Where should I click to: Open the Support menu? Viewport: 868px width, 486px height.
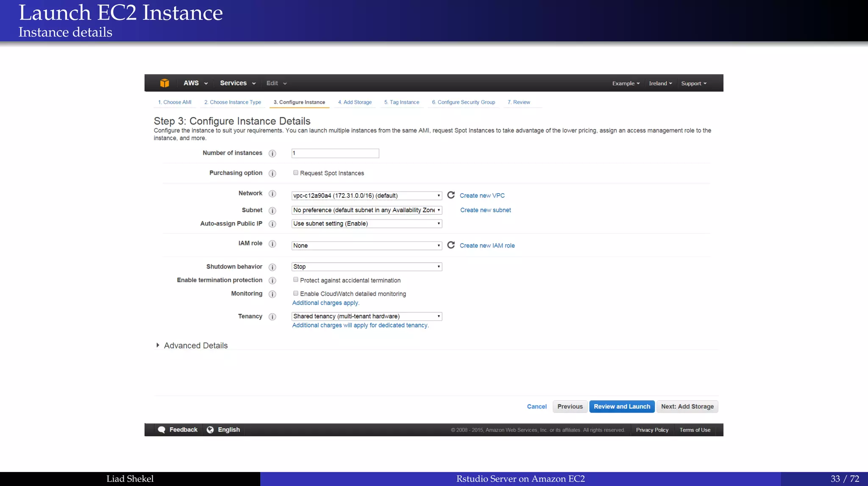pos(694,83)
